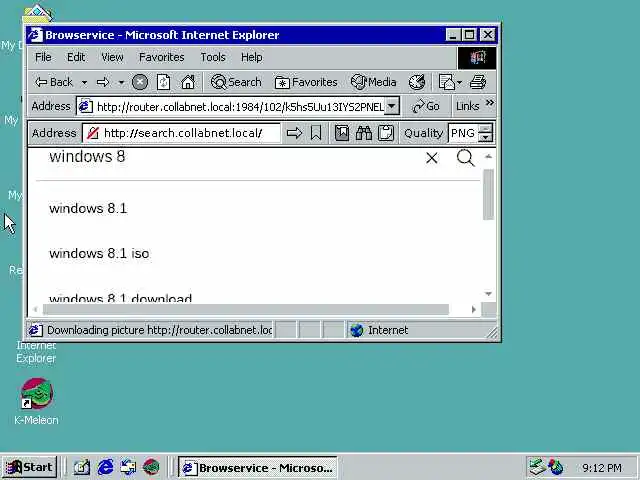
Task: Click the Outlook Express quick launch icon
Action: point(128,467)
